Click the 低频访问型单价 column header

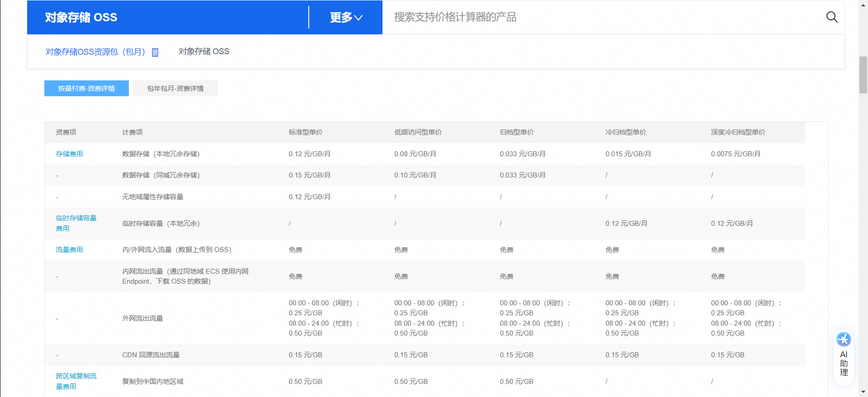click(x=418, y=132)
